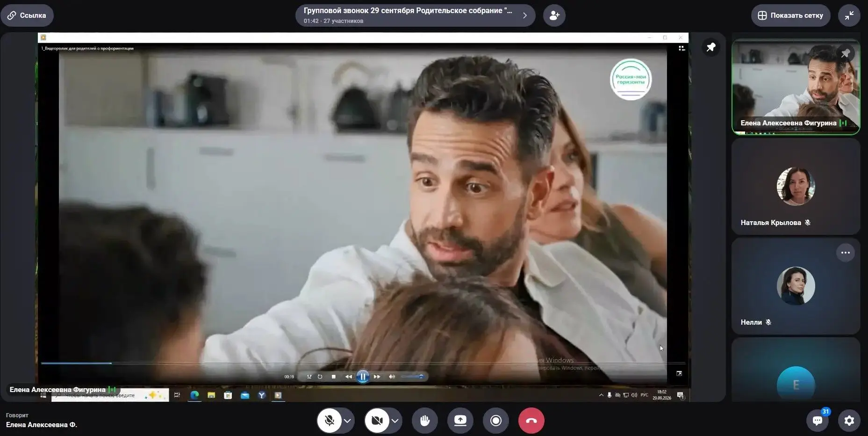Open microphone settings dropdown arrow
Viewport: 868px width, 436px height.
(x=347, y=421)
